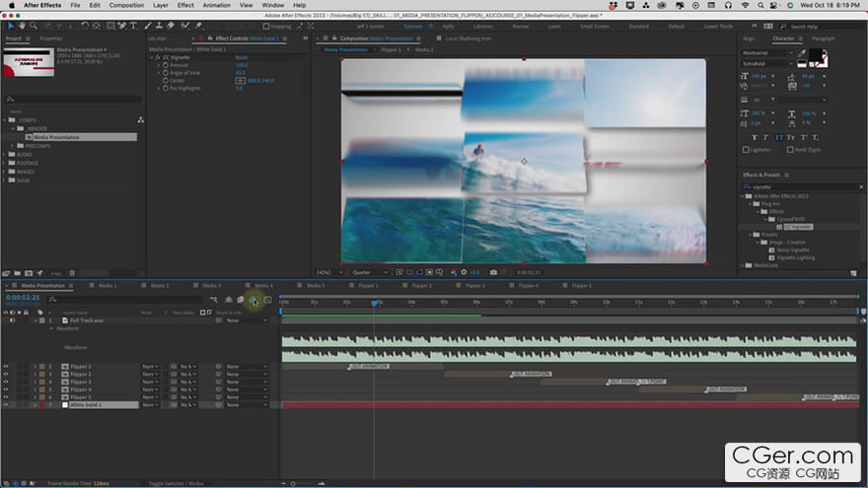Image resolution: width=868 pixels, height=488 pixels.
Task: Open the Animation menu
Action: 216,5
